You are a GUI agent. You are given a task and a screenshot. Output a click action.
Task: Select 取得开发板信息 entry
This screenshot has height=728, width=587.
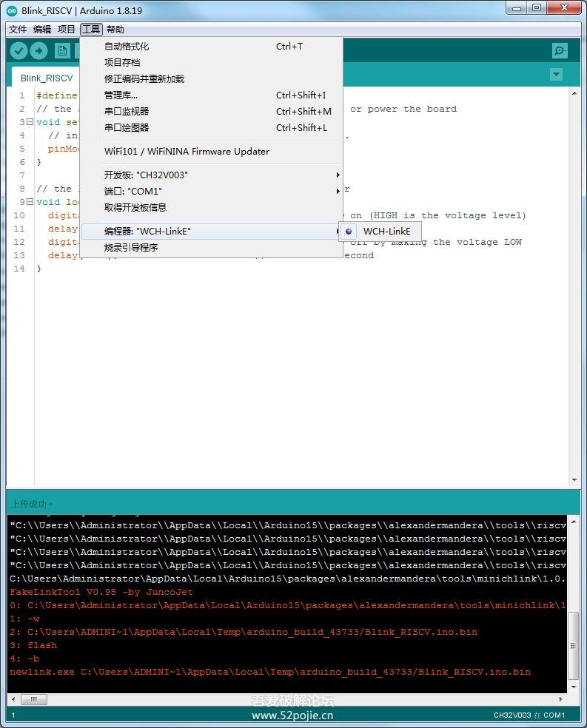(212, 208)
